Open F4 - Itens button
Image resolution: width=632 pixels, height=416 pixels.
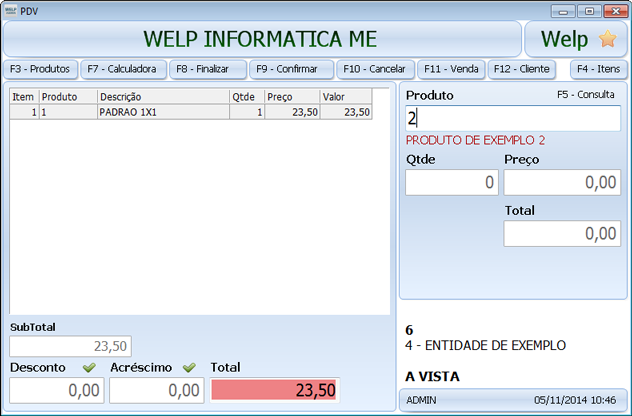(599, 69)
